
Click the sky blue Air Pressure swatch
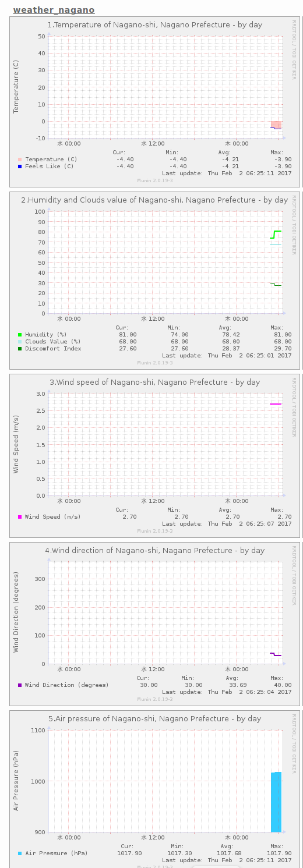[x=20, y=853]
